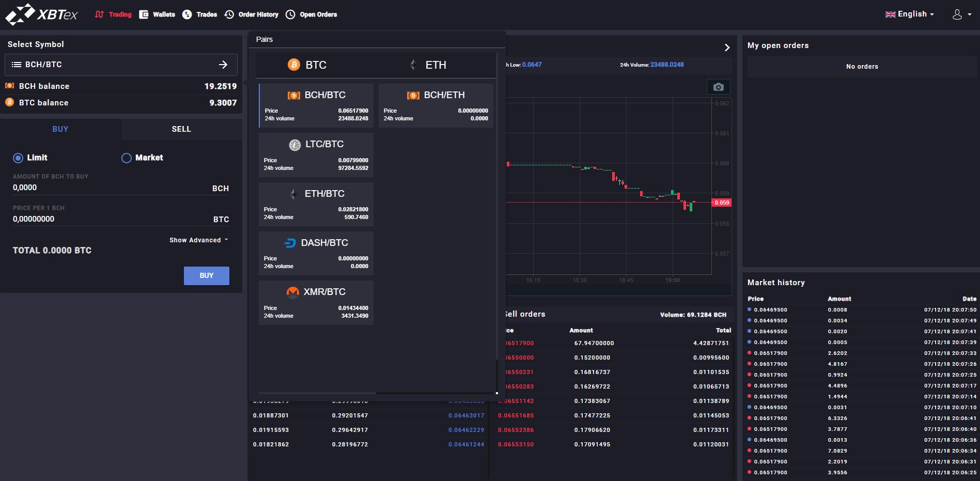Click the No orders message
The image size is (980, 481).
[862, 67]
